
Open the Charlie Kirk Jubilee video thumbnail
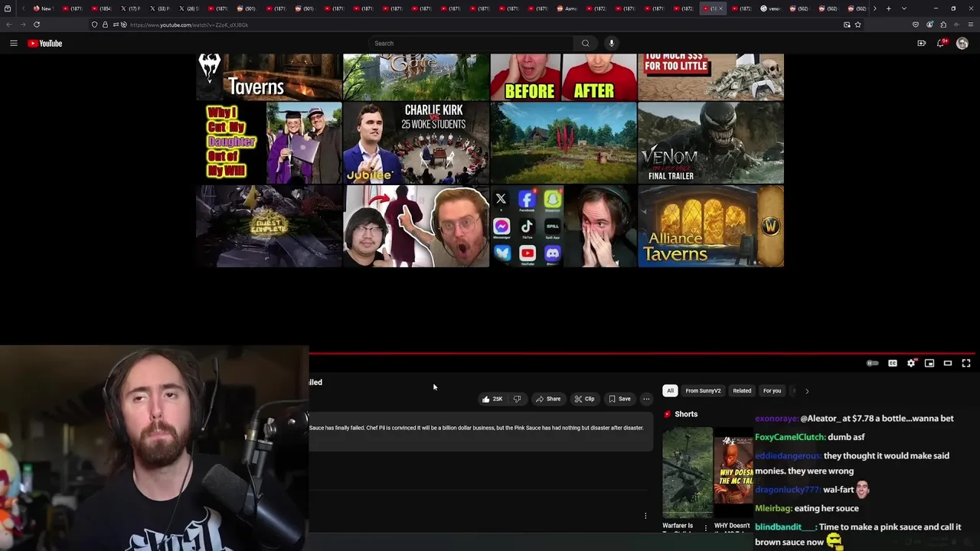tap(416, 143)
